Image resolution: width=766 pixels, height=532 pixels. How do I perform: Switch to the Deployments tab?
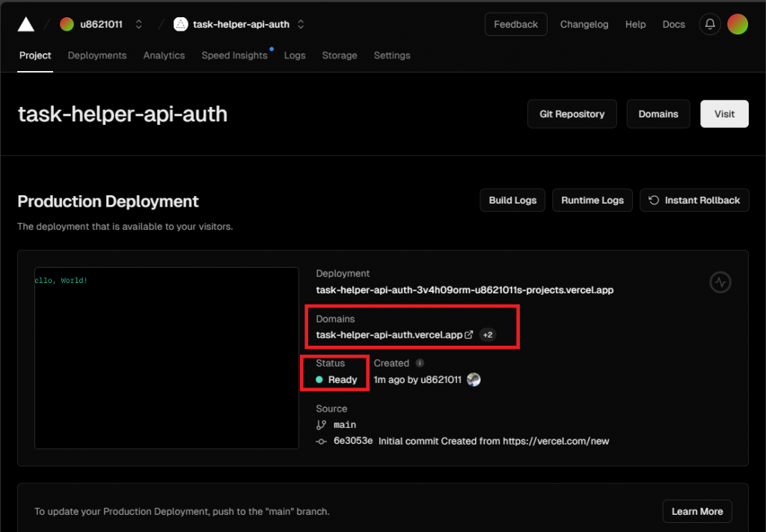97,55
